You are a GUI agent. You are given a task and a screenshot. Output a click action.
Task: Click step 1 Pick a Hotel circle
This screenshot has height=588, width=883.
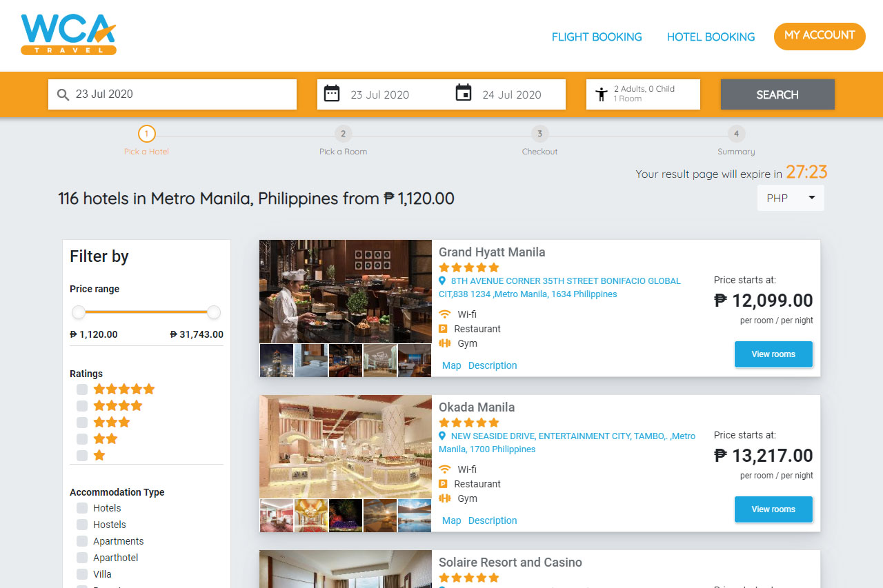point(146,134)
